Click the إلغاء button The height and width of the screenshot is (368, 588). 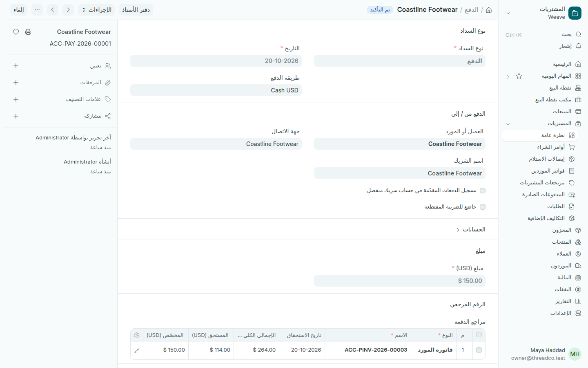click(19, 10)
